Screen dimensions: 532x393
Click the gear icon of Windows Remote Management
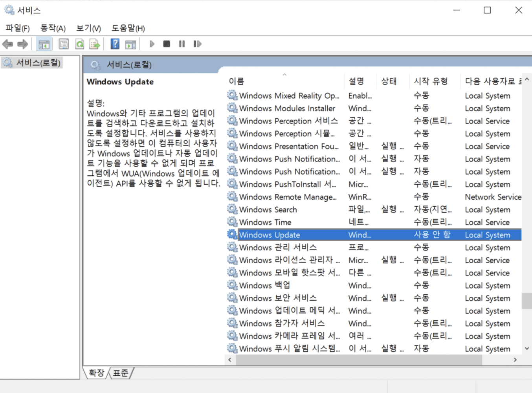232,196
